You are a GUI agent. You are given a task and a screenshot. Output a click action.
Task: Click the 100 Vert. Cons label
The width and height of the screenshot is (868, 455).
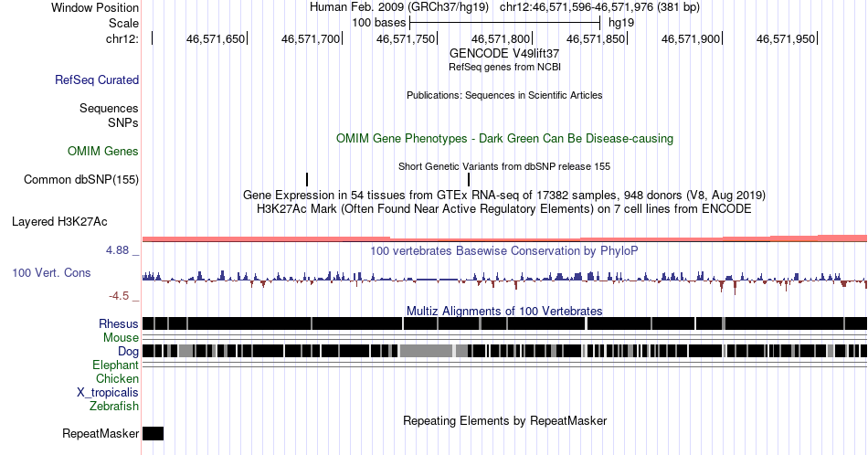[x=51, y=272]
